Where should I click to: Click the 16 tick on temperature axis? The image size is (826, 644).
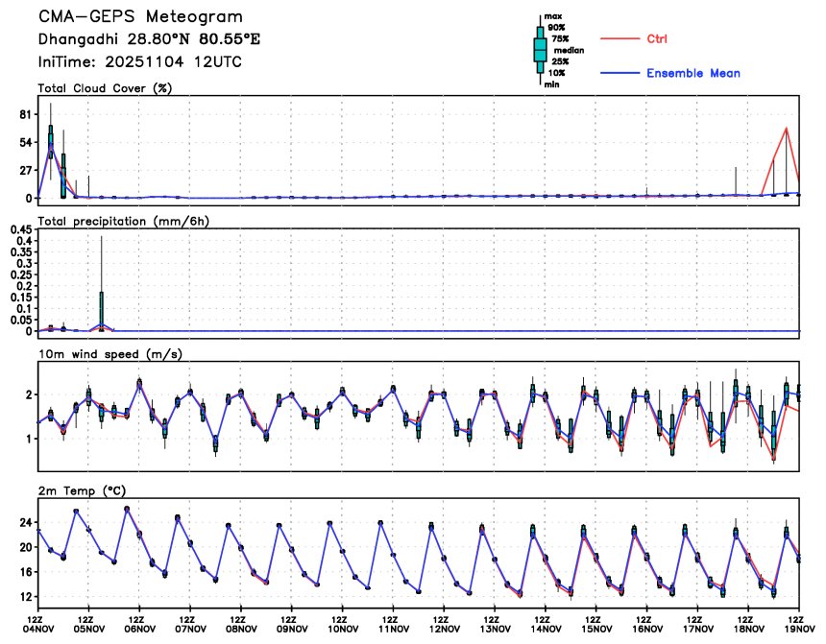click(26, 572)
